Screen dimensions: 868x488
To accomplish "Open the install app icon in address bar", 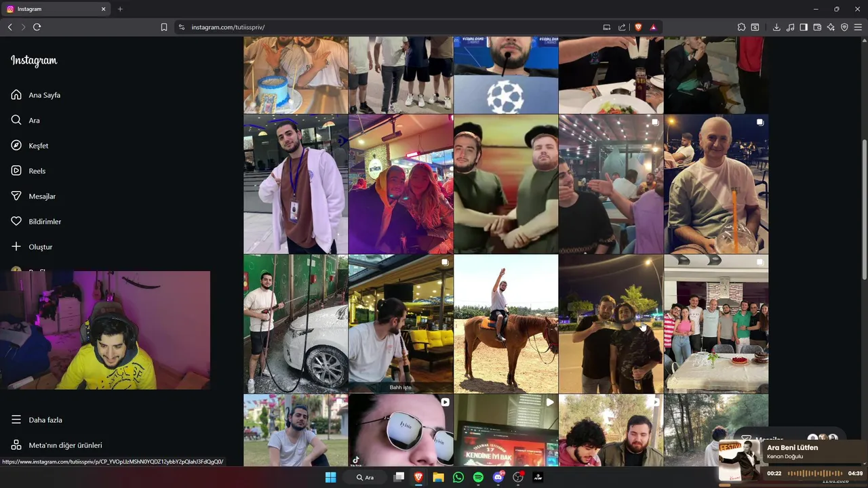I will 607,27.
